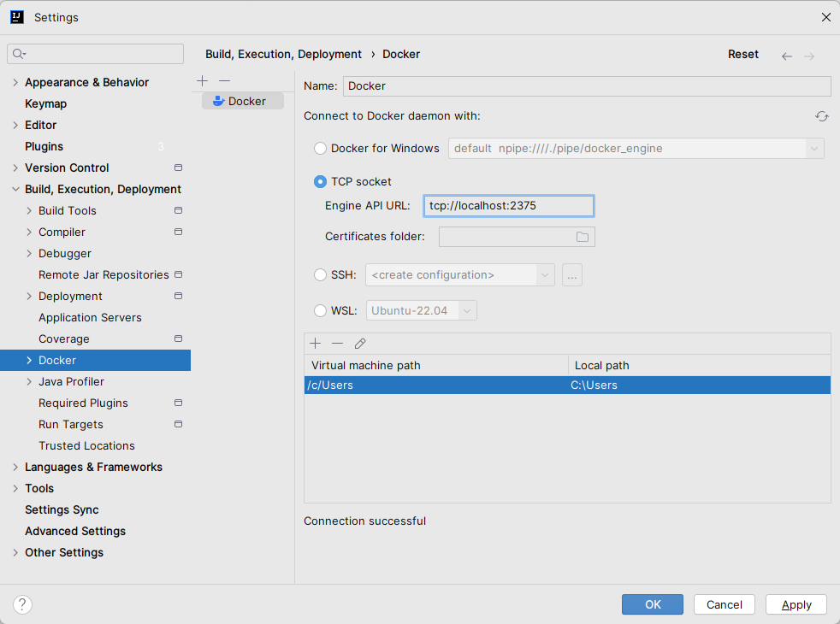The height and width of the screenshot is (624, 840).
Task: Click project-level icon next to Coverage
Action: pyautogui.click(x=179, y=338)
